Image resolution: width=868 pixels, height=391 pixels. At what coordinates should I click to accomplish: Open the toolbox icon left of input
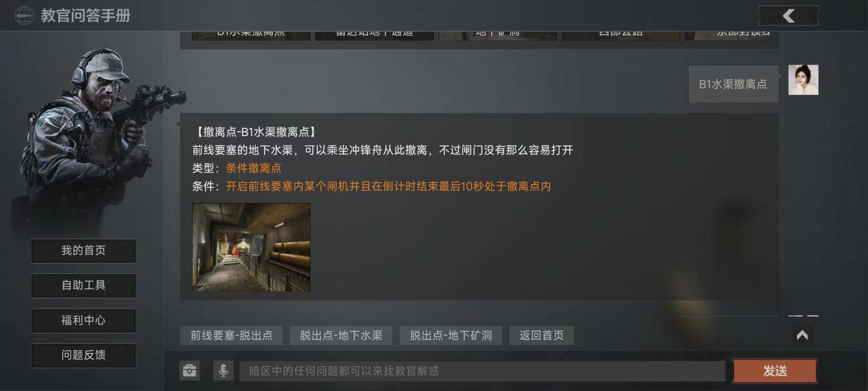[189, 371]
